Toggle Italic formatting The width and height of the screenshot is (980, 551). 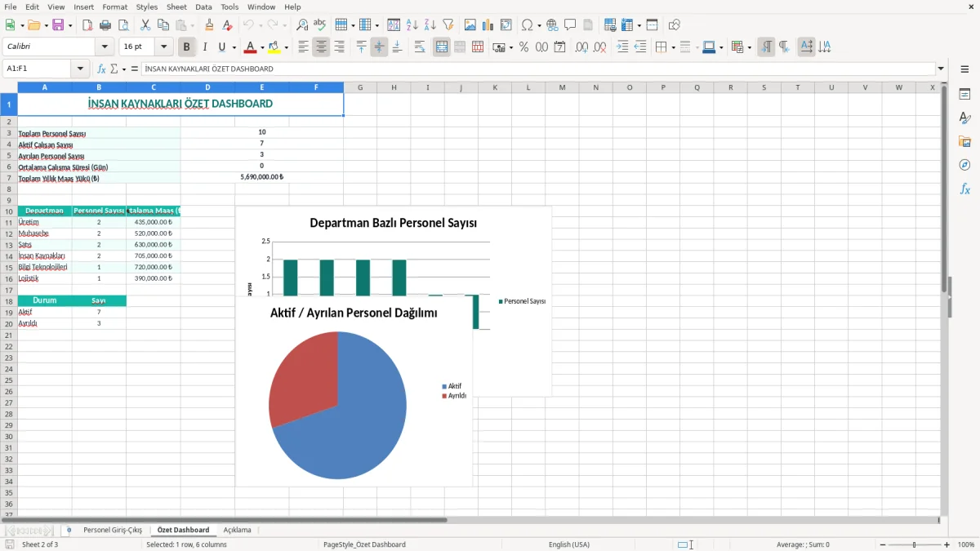tap(205, 47)
